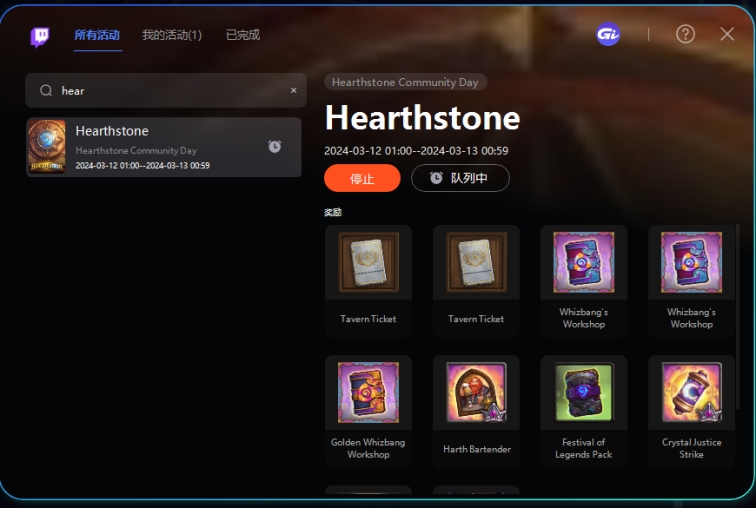The height and width of the screenshot is (509, 756).
Task: Switch to the 我的活动(1) tab
Action: pos(172,35)
